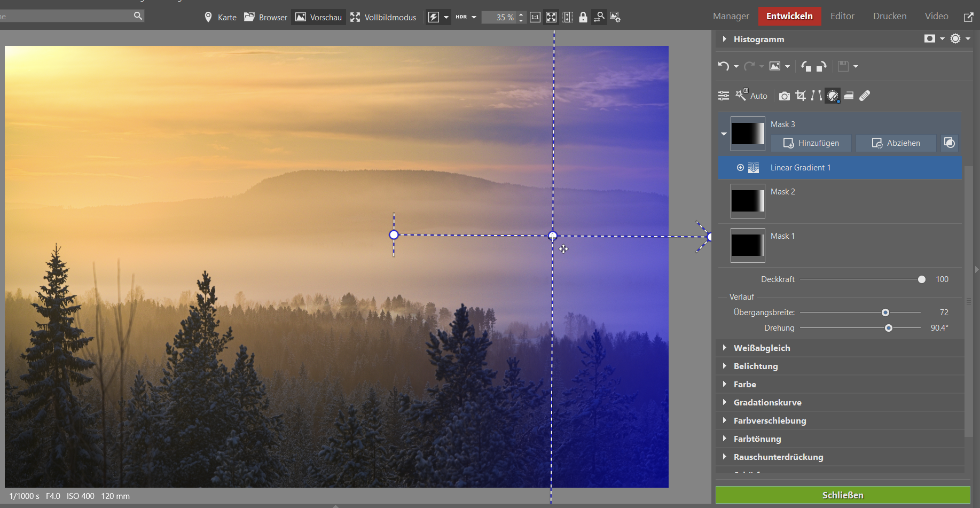The height and width of the screenshot is (508, 980).
Task: Select the crop tool icon
Action: pos(801,96)
